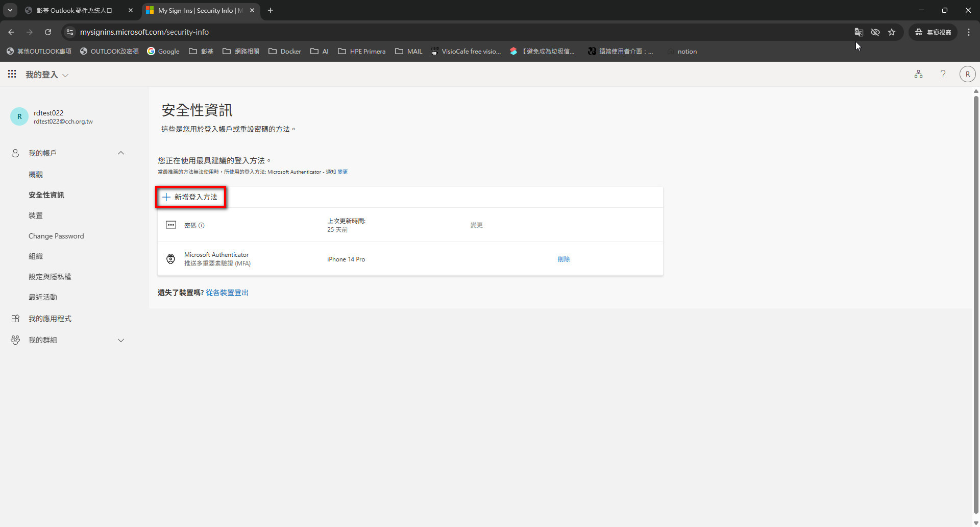The image size is (980, 527).
Task: Click the tracking protection eye icon
Action: point(875,32)
